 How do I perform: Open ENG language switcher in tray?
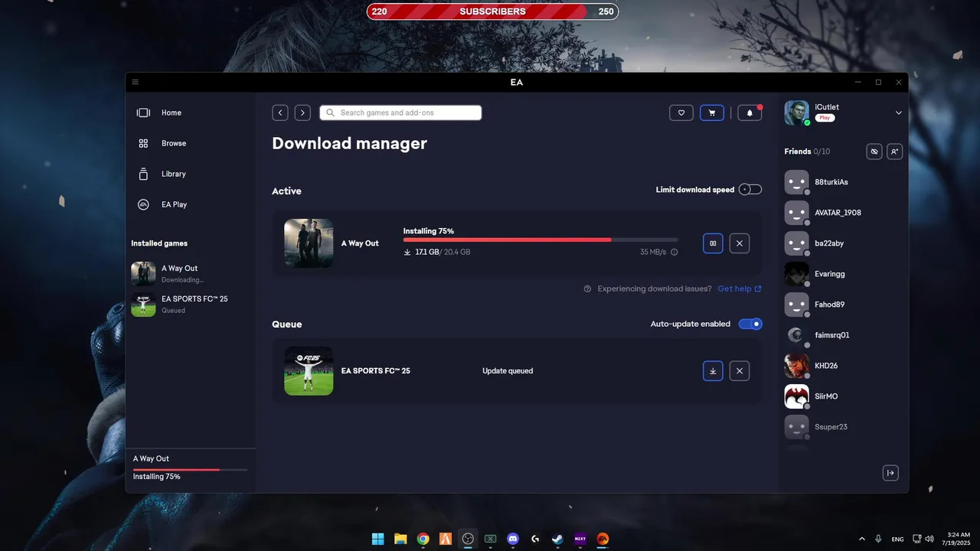(898, 539)
